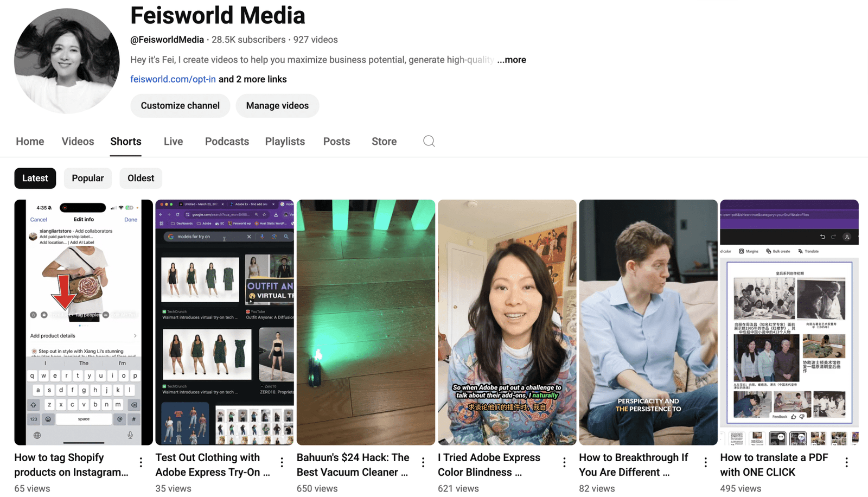Click title 'Bahuun's $24 Hack: The Best Vacuum Cleaner'
868x497 pixels.
[x=353, y=465]
